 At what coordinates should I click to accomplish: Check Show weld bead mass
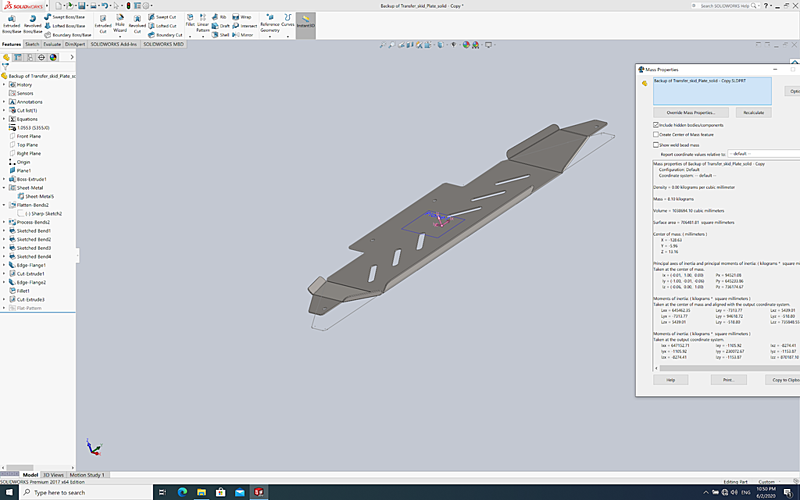point(656,144)
